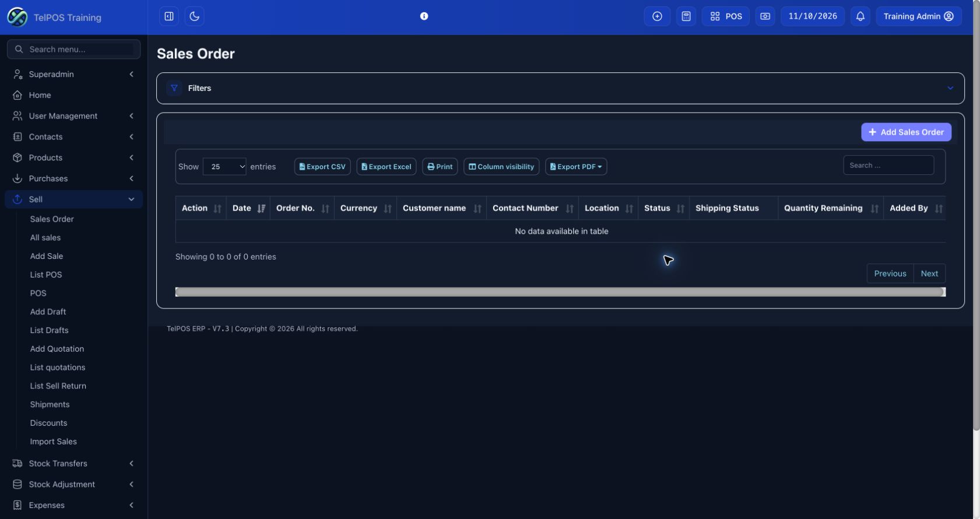Go to Home in sidebar

point(74,95)
